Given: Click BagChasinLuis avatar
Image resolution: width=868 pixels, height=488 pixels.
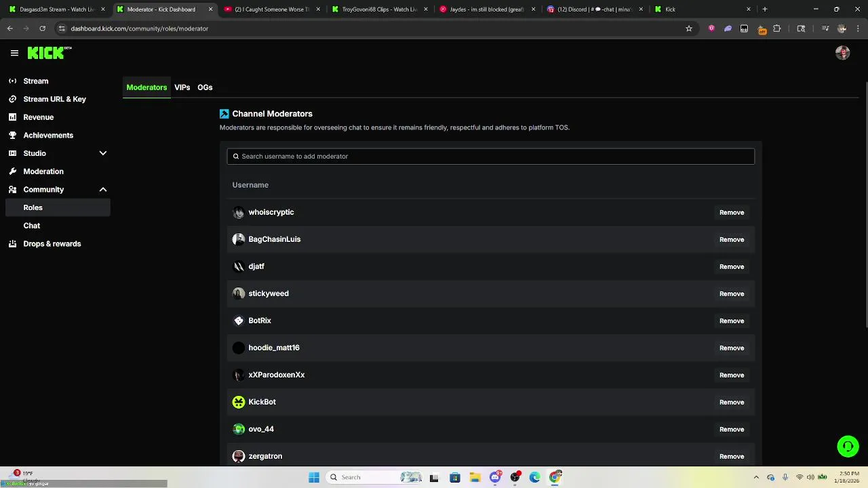Looking at the screenshot, I should 239,239.
